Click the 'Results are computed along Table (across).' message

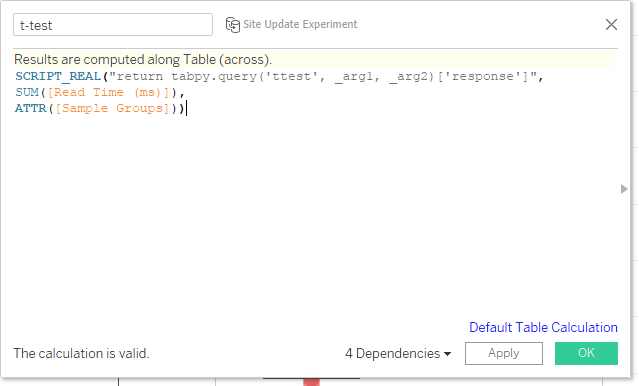[x=143, y=60]
